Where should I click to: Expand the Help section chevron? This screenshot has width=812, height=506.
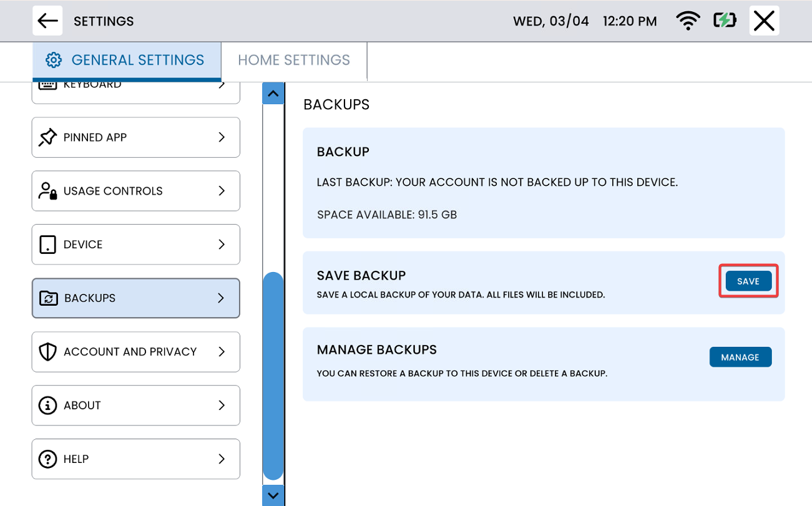222,459
